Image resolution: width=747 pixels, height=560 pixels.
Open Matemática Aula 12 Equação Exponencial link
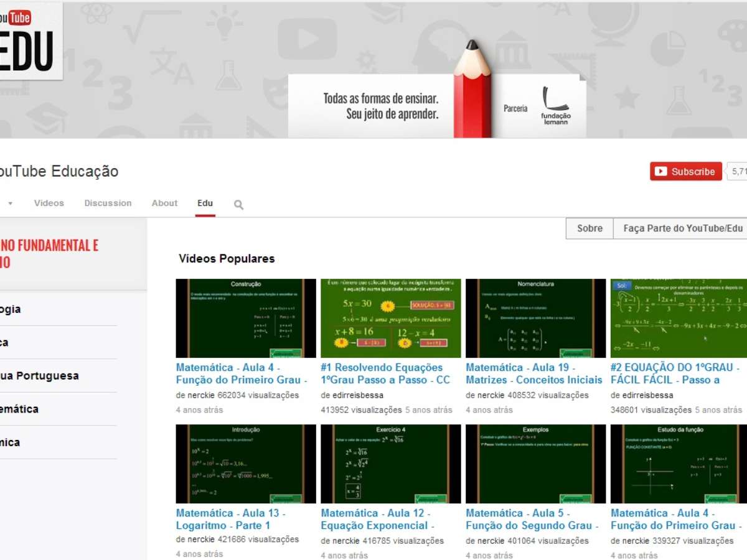point(374,519)
